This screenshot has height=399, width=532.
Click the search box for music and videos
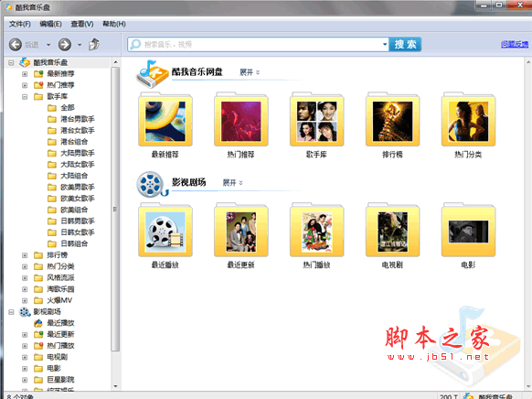click(x=258, y=45)
